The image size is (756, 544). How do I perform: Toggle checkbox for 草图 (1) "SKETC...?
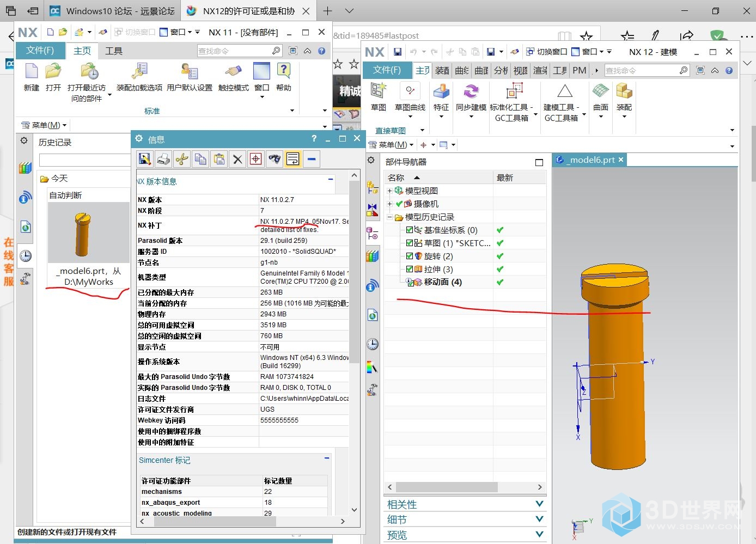(x=410, y=243)
